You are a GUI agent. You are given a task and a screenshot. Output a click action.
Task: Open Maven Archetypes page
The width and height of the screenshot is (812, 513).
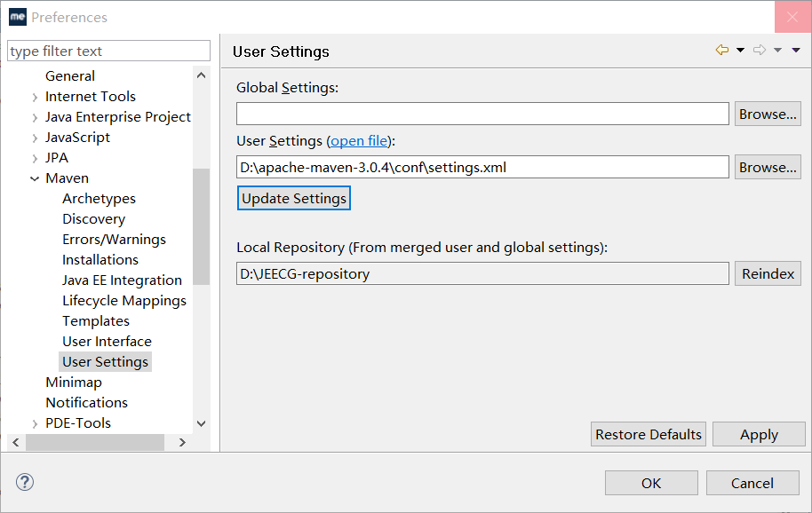[99, 199]
